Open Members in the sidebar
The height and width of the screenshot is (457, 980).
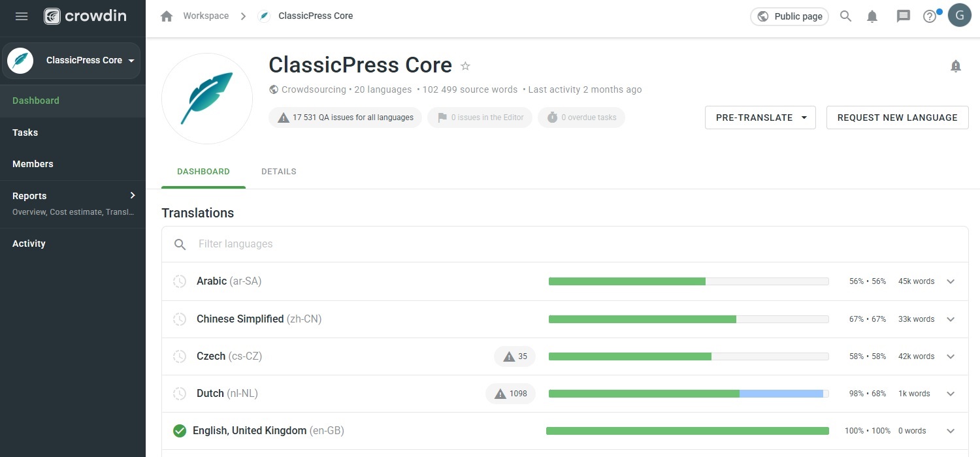(33, 164)
